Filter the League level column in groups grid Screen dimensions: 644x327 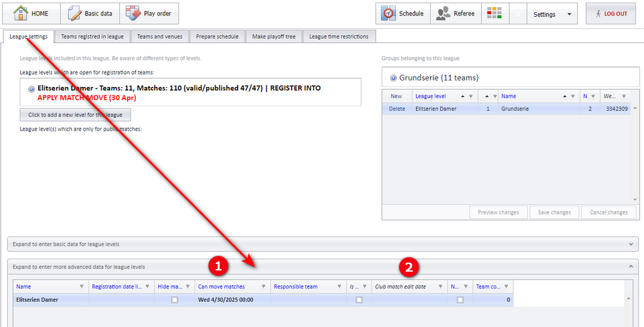471,97
